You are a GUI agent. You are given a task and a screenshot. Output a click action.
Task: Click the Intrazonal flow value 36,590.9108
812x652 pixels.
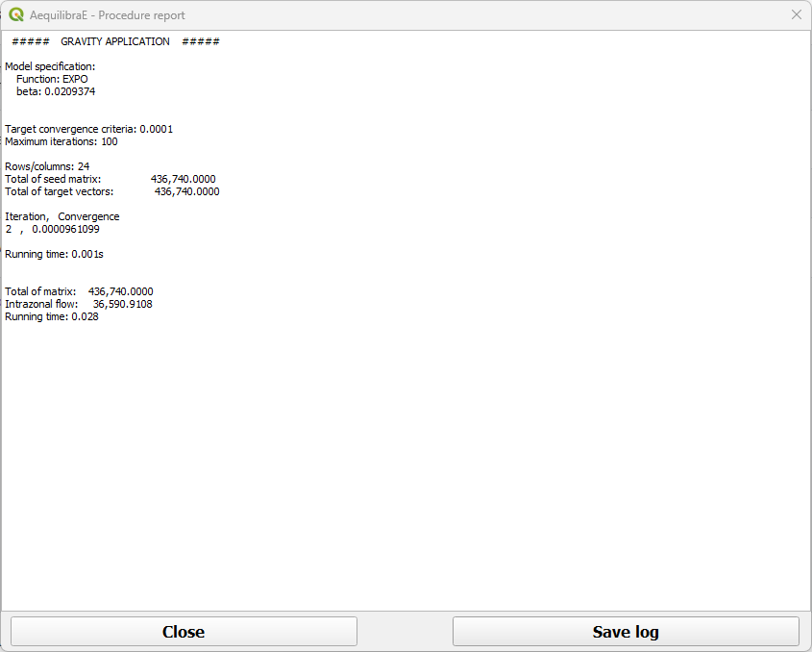pyautogui.click(x=122, y=304)
